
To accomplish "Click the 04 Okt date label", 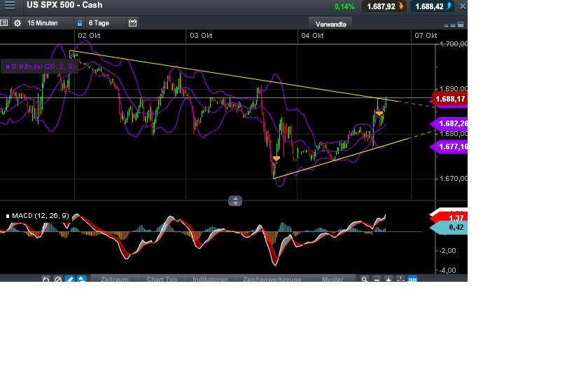I will pyautogui.click(x=312, y=35).
